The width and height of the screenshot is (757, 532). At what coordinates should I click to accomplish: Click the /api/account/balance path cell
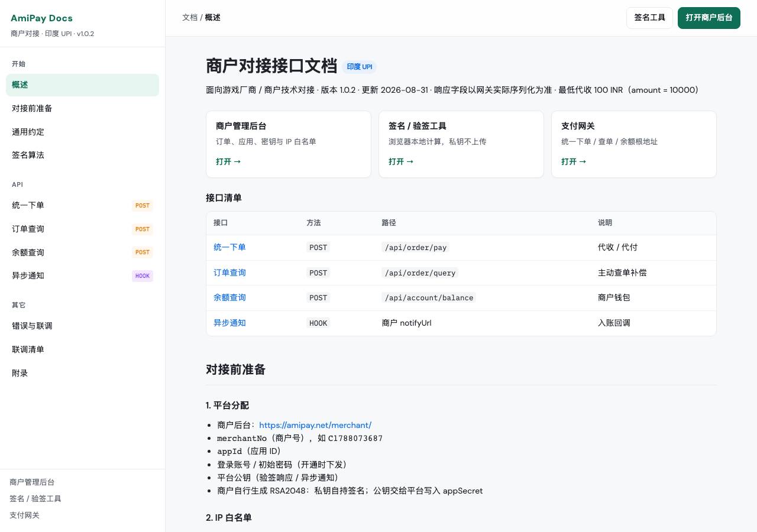click(x=429, y=298)
